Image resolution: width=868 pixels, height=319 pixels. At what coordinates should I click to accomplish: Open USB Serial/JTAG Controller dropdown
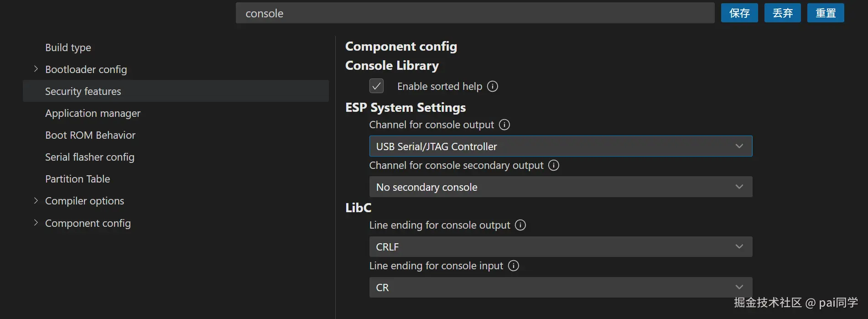tap(561, 146)
